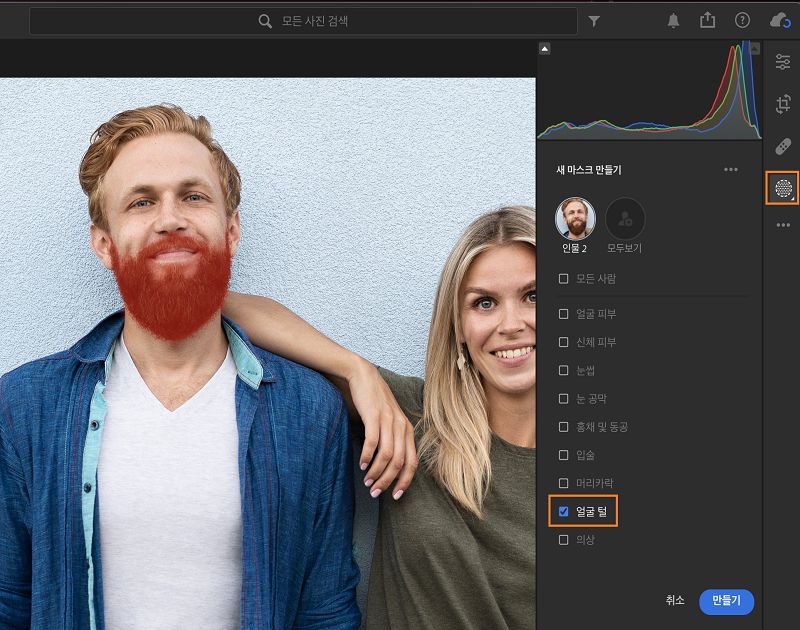
Task: Check the 머리카락 checkbox
Action: click(x=563, y=483)
